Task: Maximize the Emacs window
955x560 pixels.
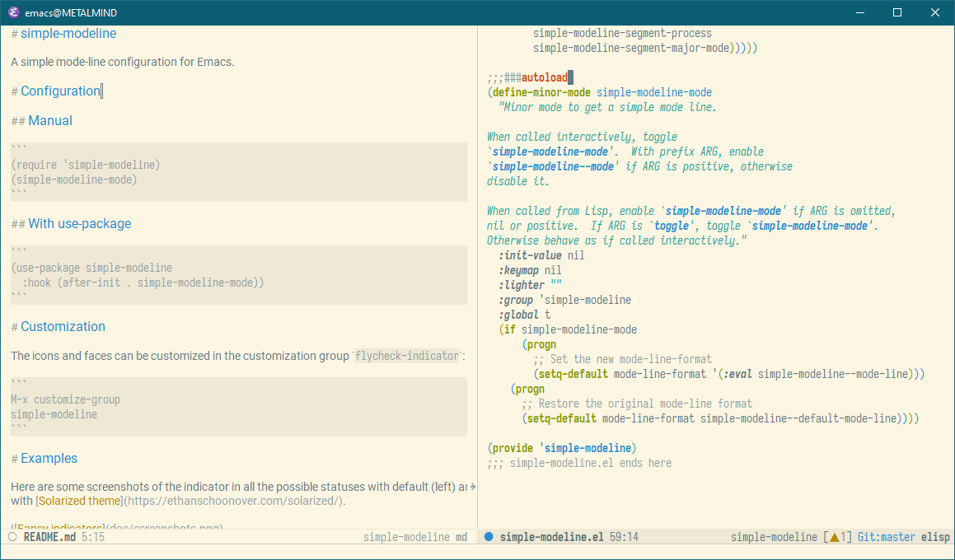Action: coord(897,12)
